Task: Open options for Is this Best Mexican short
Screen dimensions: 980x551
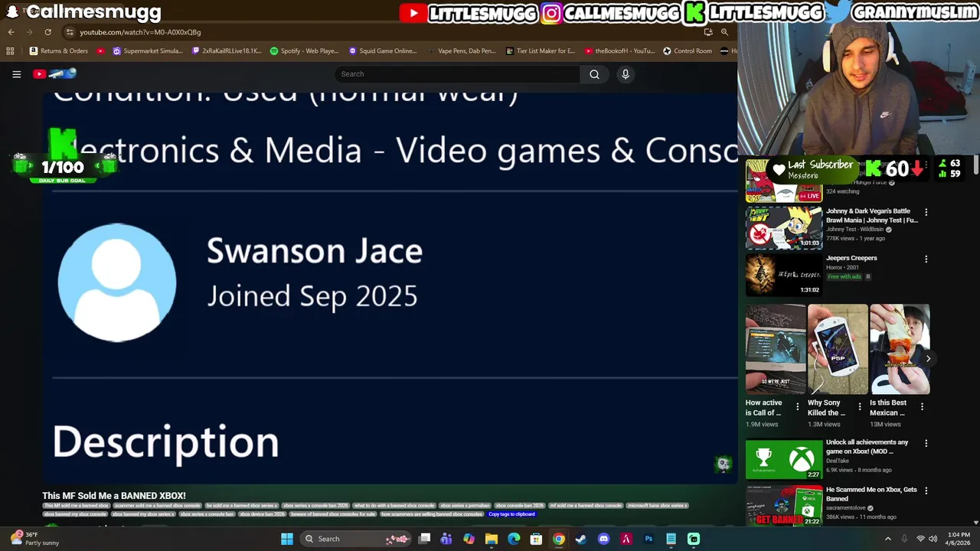Action: [x=921, y=407]
